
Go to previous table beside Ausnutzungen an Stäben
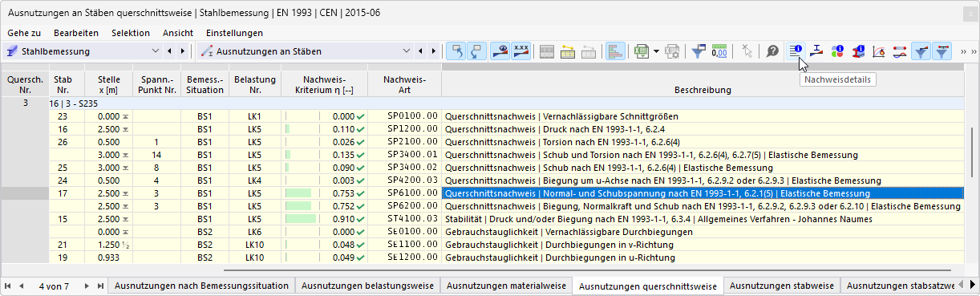point(420,51)
